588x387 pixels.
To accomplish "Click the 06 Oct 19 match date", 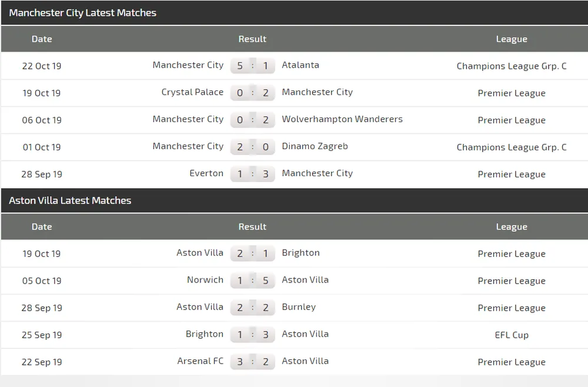I will (x=42, y=120).
